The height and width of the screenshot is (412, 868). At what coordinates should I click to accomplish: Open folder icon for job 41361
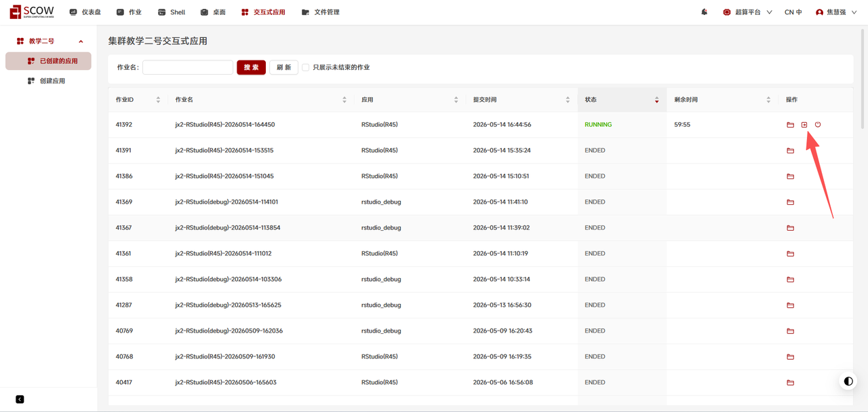pos(790,254)
